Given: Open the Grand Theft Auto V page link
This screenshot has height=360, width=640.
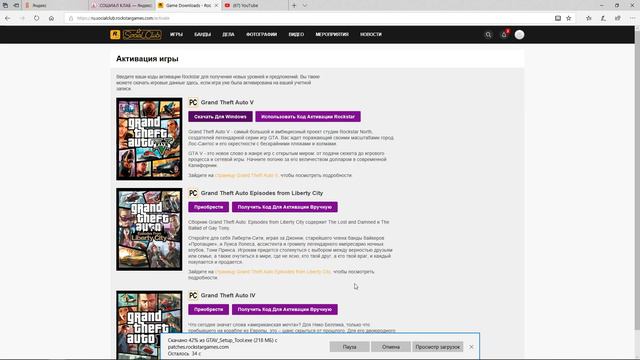Looking at the screenshot, I should 247,175.
